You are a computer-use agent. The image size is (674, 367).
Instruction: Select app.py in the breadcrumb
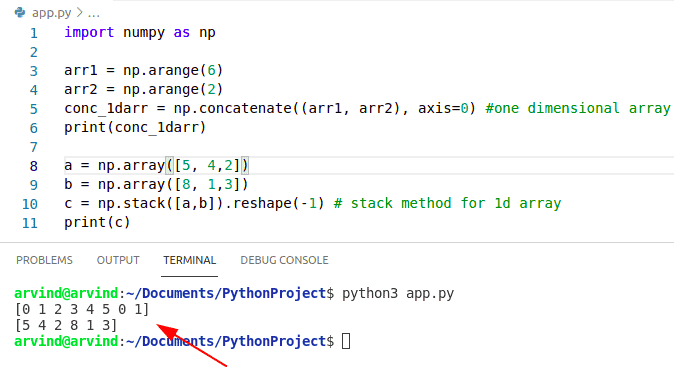point(52,13)
